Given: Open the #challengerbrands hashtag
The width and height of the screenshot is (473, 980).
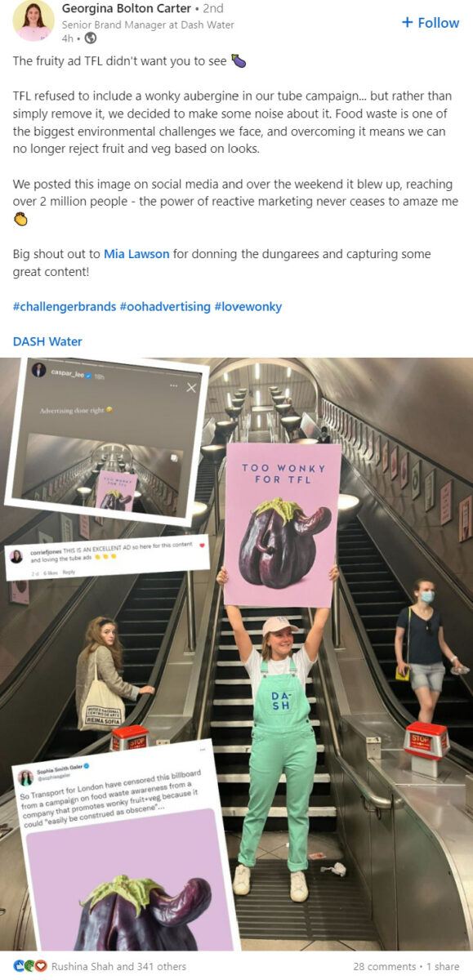Looking at the screenshot, I should click(x=65, y=306).
